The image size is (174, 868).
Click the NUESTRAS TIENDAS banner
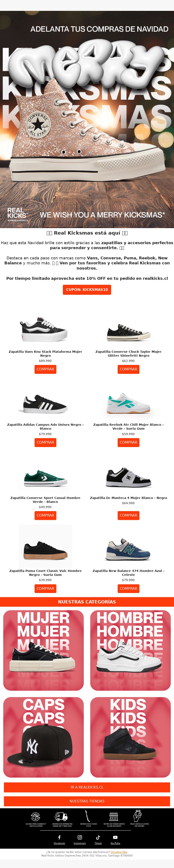tap(87, 801)
